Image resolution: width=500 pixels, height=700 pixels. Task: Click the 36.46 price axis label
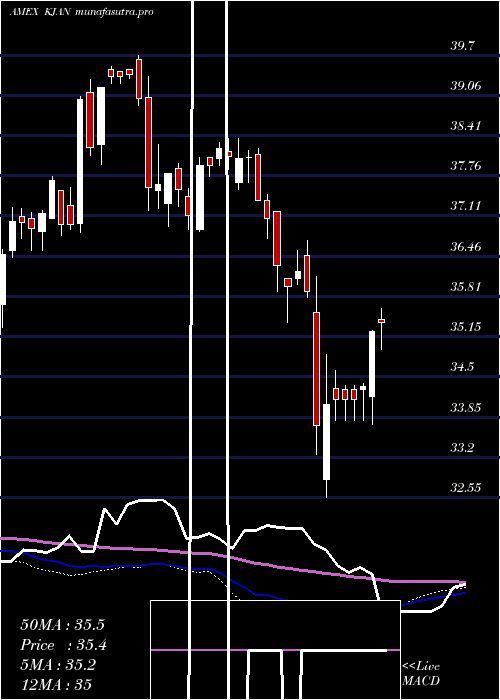(x=466, y=246)
